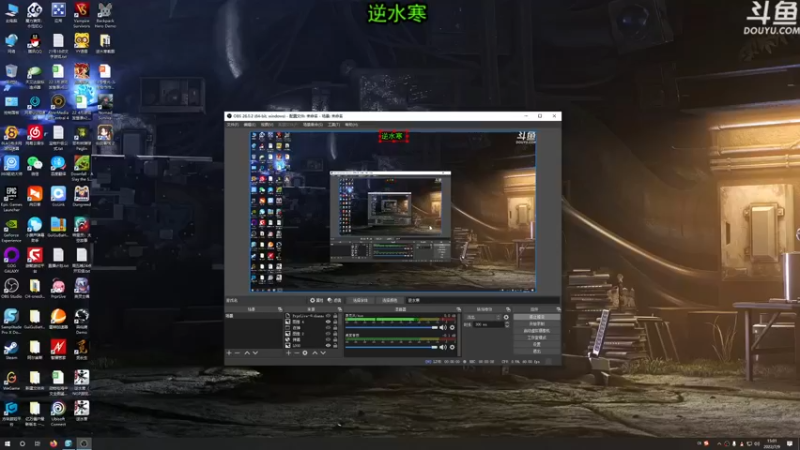The height and width of the screenshot is (450, 800).
Task: Click transition duration input field
Action: click(489, 324)
